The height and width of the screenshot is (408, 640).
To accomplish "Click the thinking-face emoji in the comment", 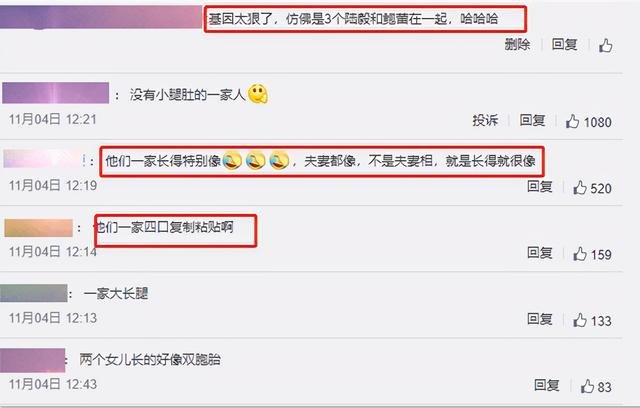I will click(258, 94).
